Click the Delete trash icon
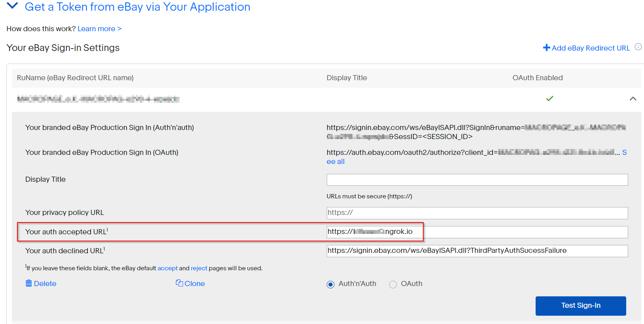The image size is (644, 324). click(28, 283)
